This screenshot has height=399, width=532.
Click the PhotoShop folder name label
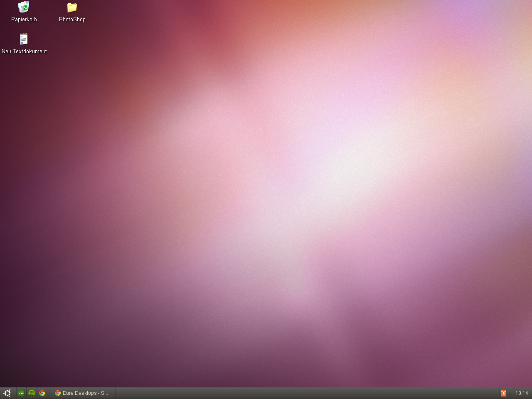72,20
